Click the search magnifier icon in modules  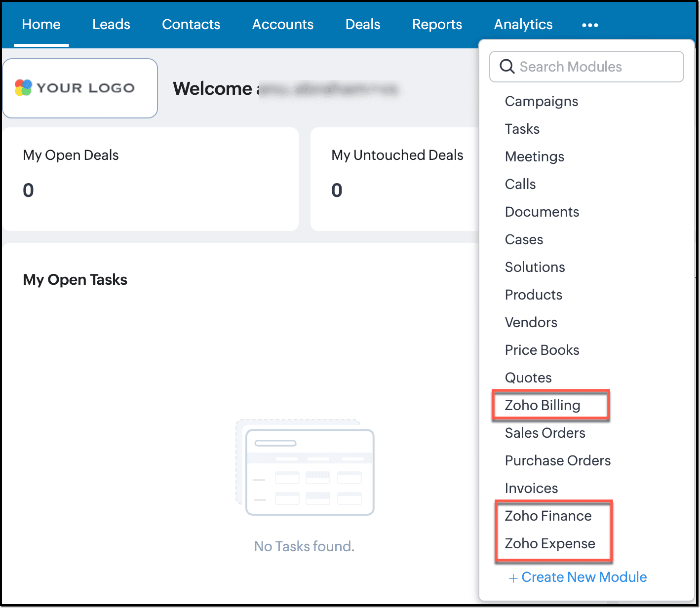[x=507, y=67]
